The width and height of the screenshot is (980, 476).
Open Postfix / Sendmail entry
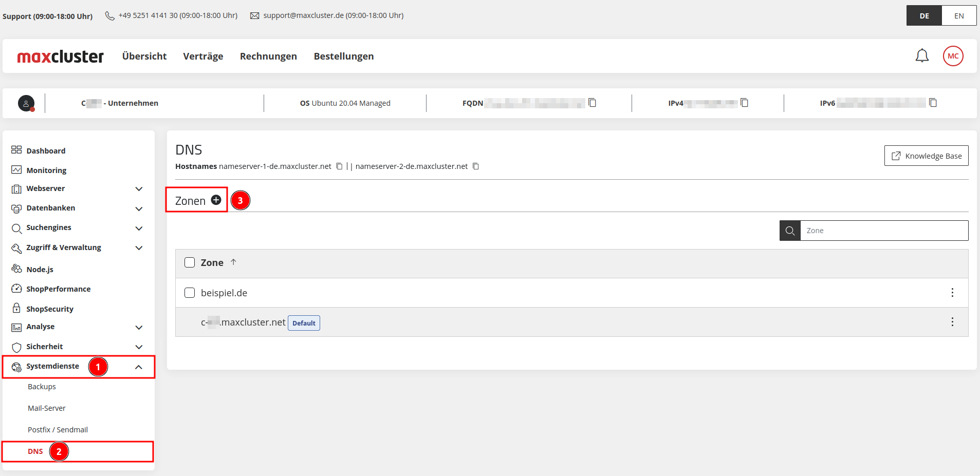[x=58, y=430]
